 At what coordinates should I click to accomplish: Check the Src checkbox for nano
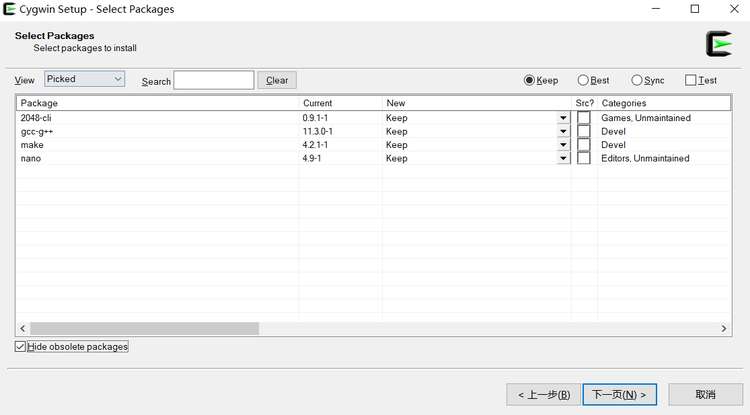pos(584,158)
